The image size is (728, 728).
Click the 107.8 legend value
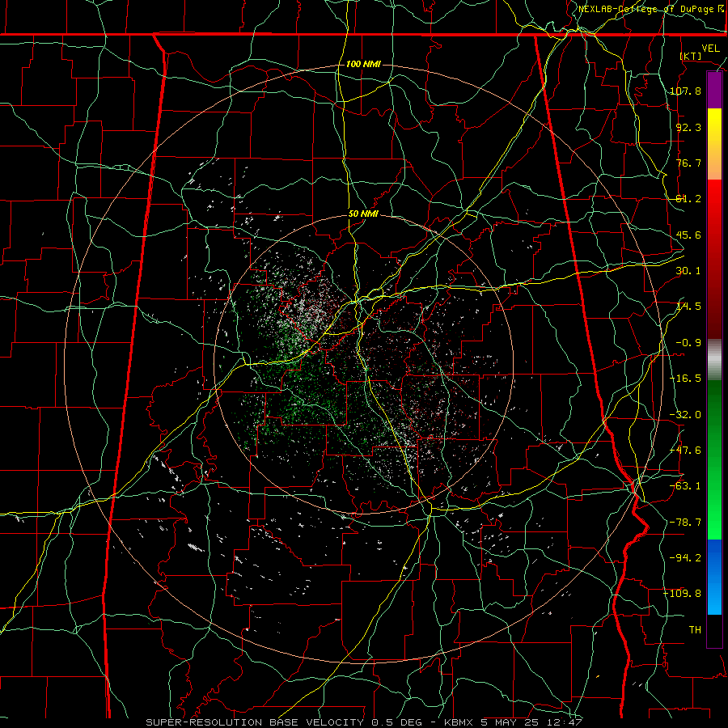[x=685, y=91]
